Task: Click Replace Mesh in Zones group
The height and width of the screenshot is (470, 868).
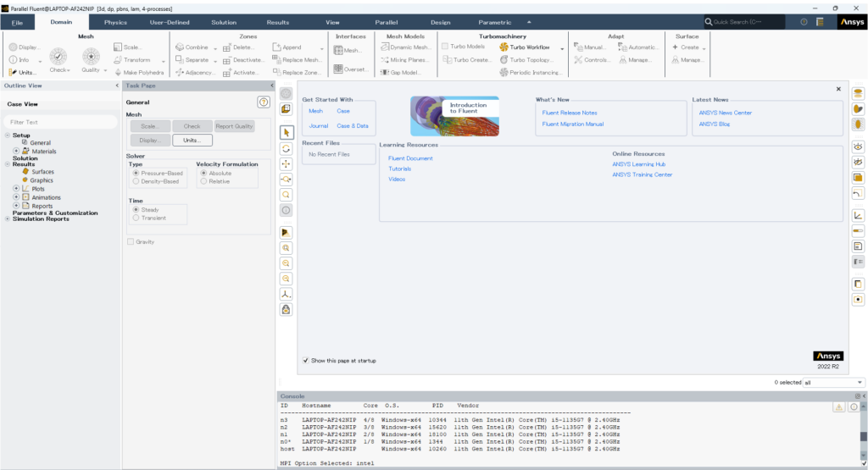Action: click(296, 60)
